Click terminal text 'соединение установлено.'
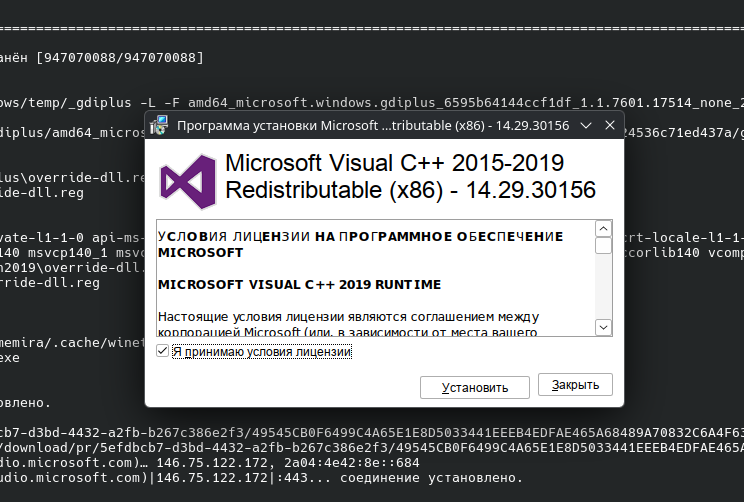Screen dimensions: 744x502 pyautogui.click(x=431, y=477)
